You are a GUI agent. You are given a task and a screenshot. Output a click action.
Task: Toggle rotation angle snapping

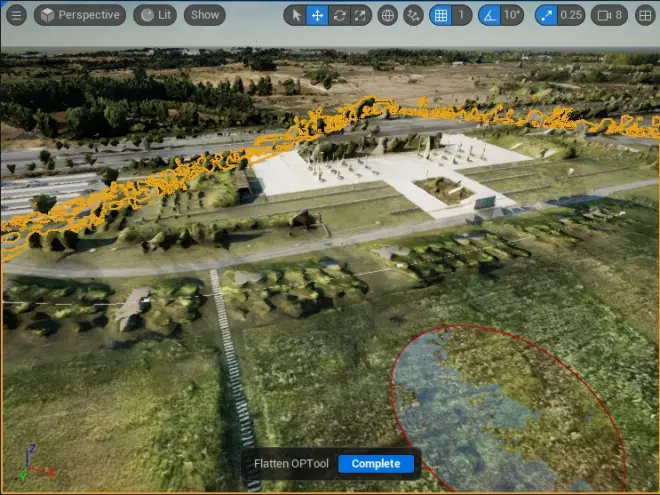point(489,16)
